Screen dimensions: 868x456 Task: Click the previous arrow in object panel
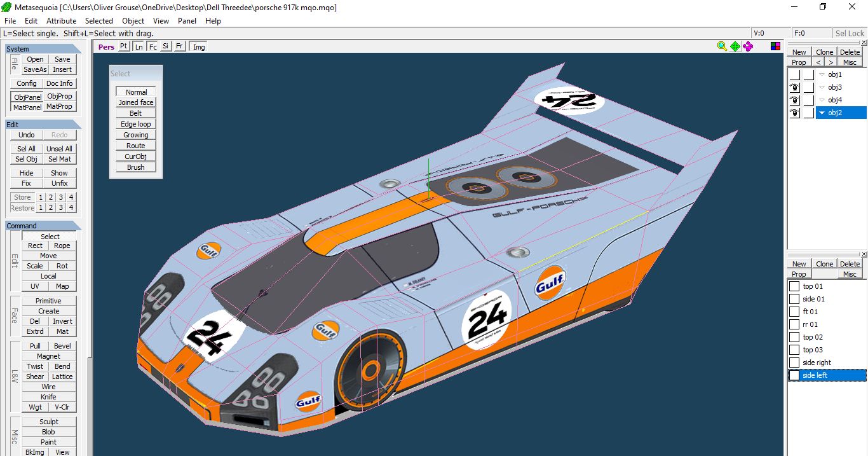coord(818,62)
